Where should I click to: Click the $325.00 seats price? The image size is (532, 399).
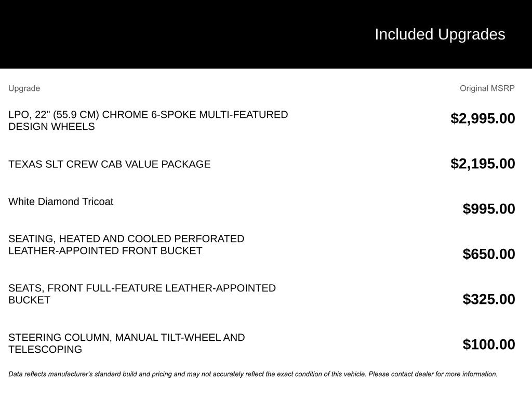click(489, 299)
